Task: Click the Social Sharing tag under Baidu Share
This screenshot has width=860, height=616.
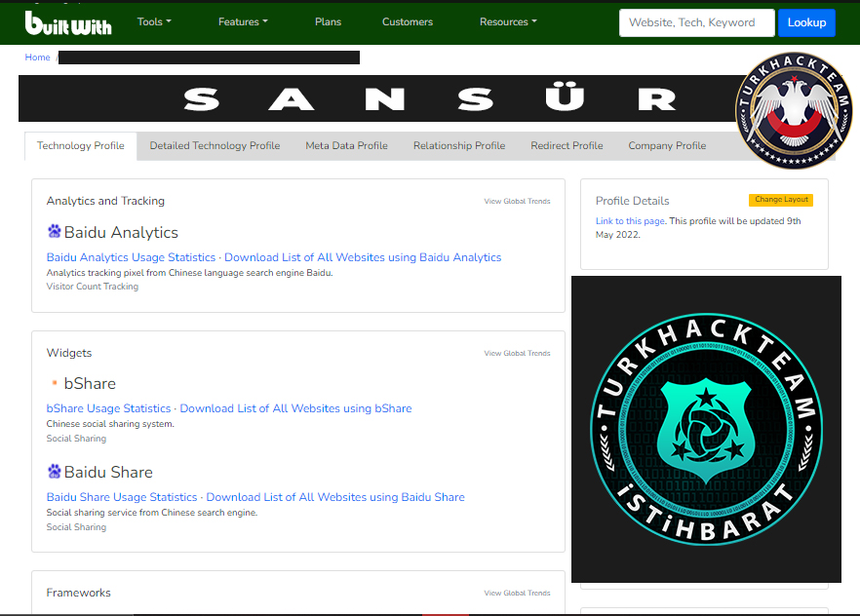Action: 76,527
